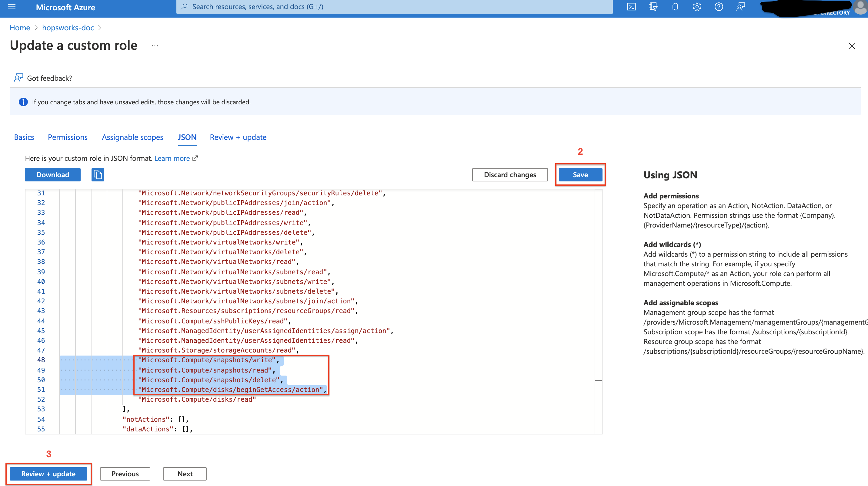Viewport: 868px width, 486px height.
Task: Save the custom role changes
Action: coord(579,174)
